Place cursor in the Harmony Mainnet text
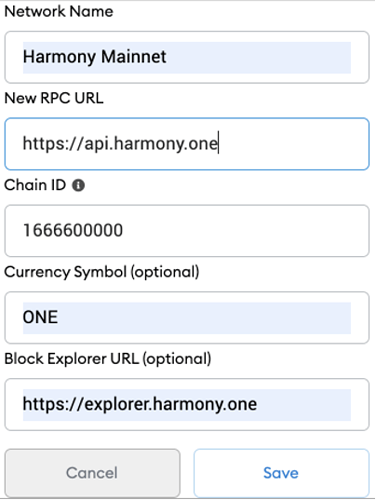The width and height of the screenshot is (376, 500). pos(94,57)
